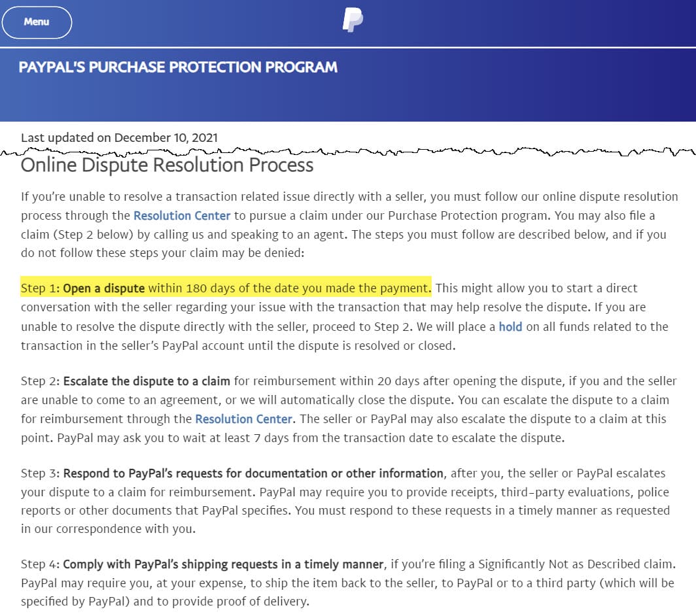Screen dimensions: 696x616
Task: Click the PAYPAL'S PURCHASE PROTECTION PROGRAM banner
Action: 179,67
